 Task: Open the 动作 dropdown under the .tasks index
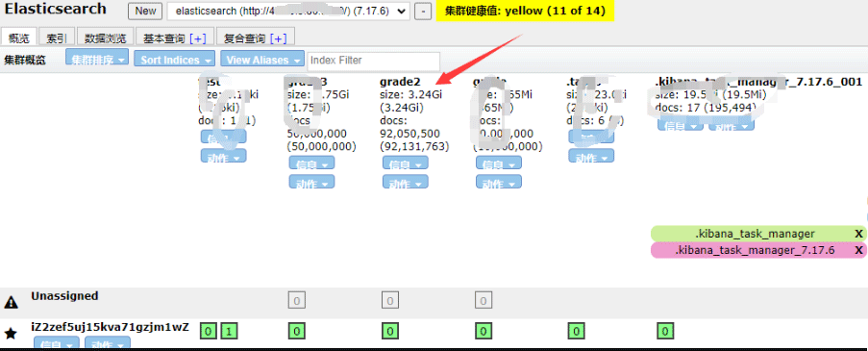coord(591,156)
